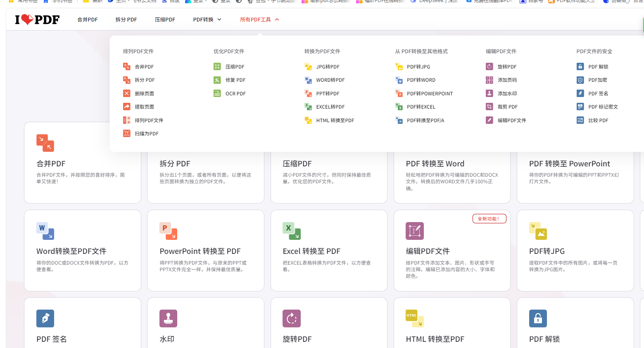Open the HTML 转换至PDF link
644x348 pixels.
coord(335,121)
